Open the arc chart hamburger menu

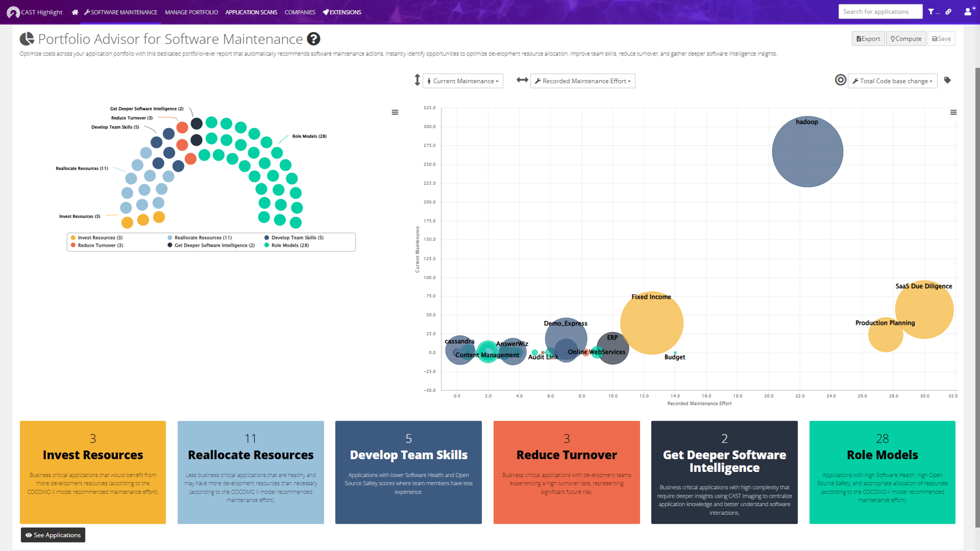click(395, 113)
